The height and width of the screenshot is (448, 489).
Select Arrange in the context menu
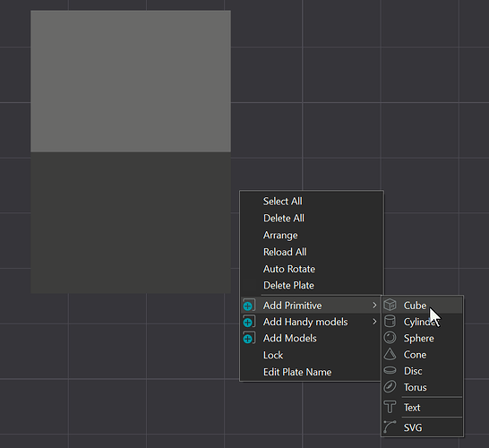coord(280,236)
